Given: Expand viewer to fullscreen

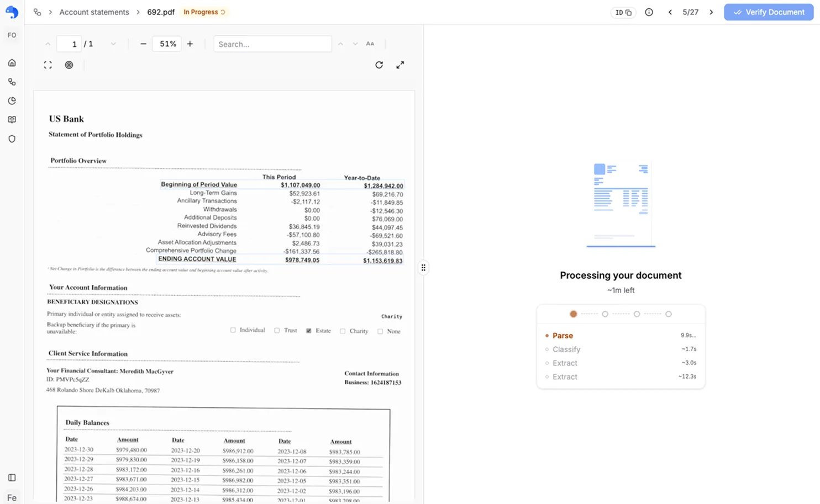Looking at the screenshot, I should (x=400, y=65).
